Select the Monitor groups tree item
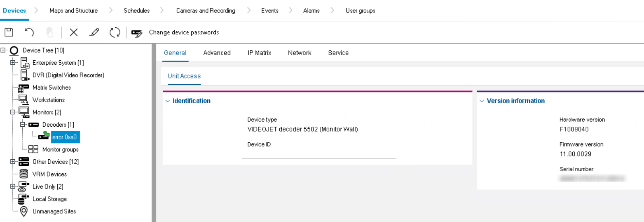This screenshot has height=222, width=644. 60,149
